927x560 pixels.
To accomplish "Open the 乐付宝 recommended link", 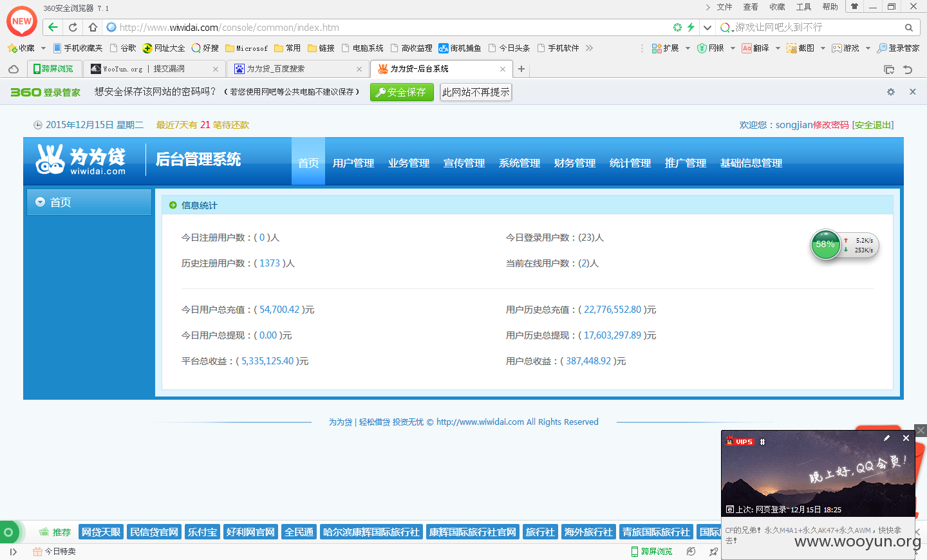I will coord(202,532).
